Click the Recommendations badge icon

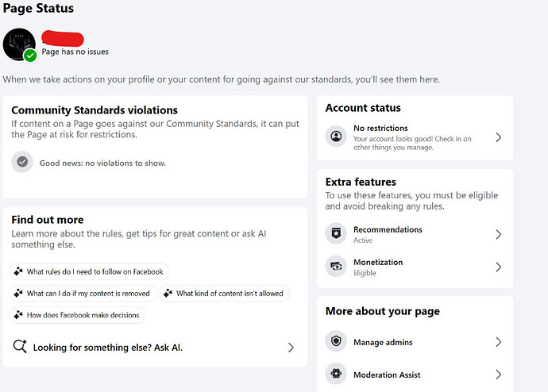[x=336, y=234]
